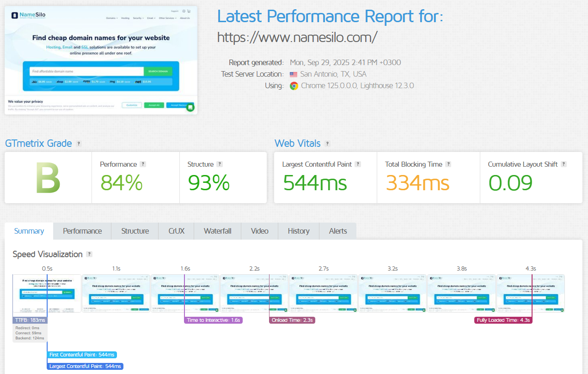Screen dimensions: 588x374
Task: Open help icon next to Web Vitals
Action: [327, 144]
